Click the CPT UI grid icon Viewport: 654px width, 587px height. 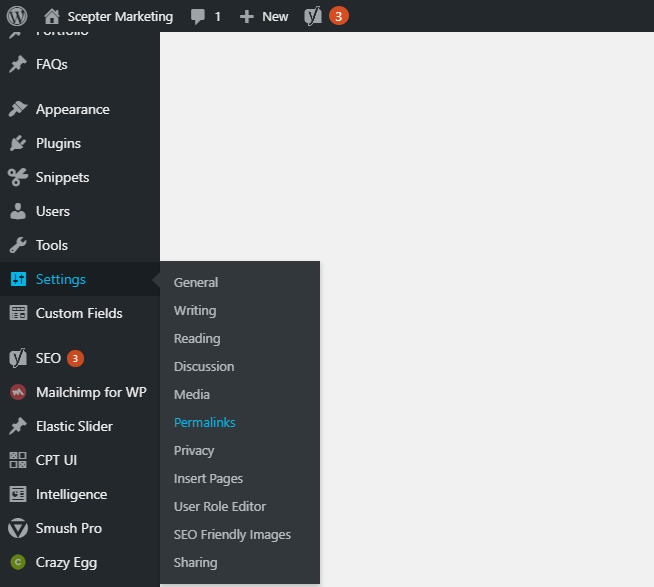(18, 460)
